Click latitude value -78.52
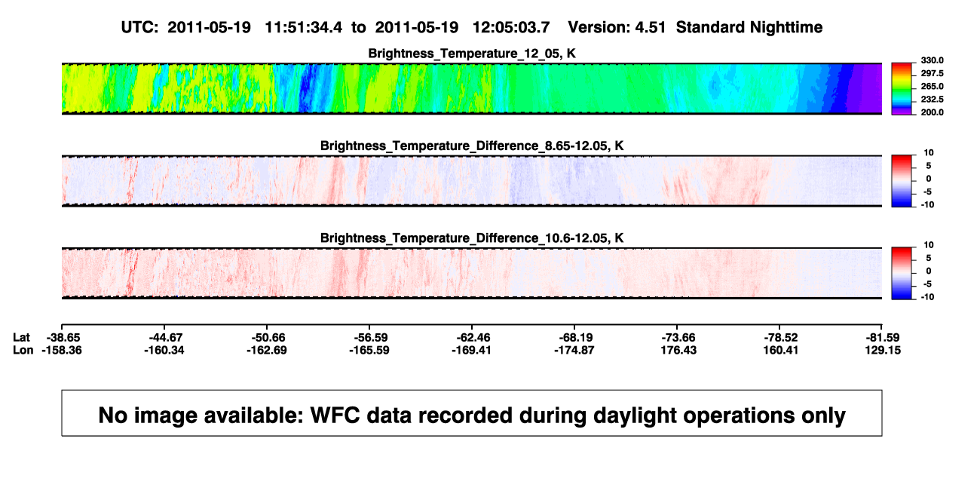Screen dimensions: 980x503 (779, 337)
